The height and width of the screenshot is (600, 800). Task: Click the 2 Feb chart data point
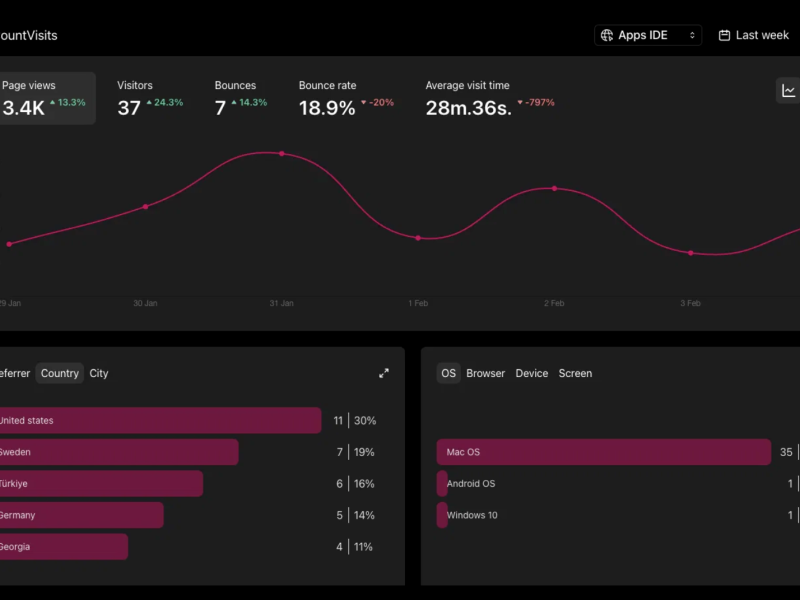click(555, 188)
